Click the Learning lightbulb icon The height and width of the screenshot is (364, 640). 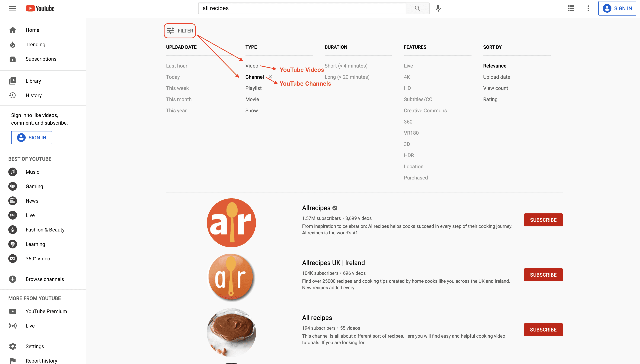coord(12,244)
